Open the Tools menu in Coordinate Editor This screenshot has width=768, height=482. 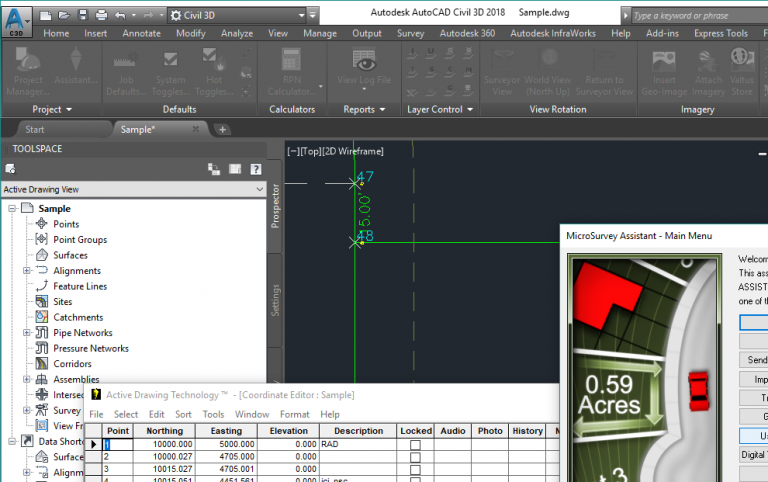[x=213, y=414]
